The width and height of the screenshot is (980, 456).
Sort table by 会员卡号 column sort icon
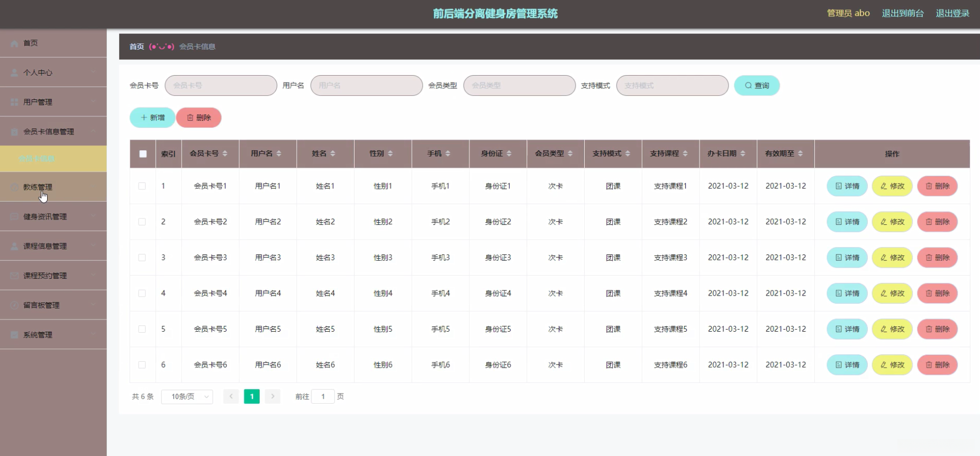[225, 153]
